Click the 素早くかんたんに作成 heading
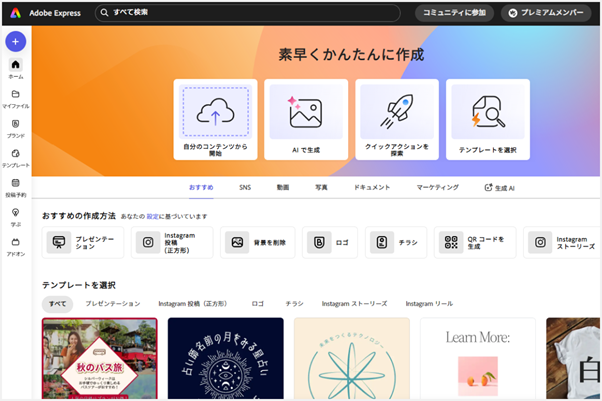The image size is (602, 401). click(x=351, y=55)
